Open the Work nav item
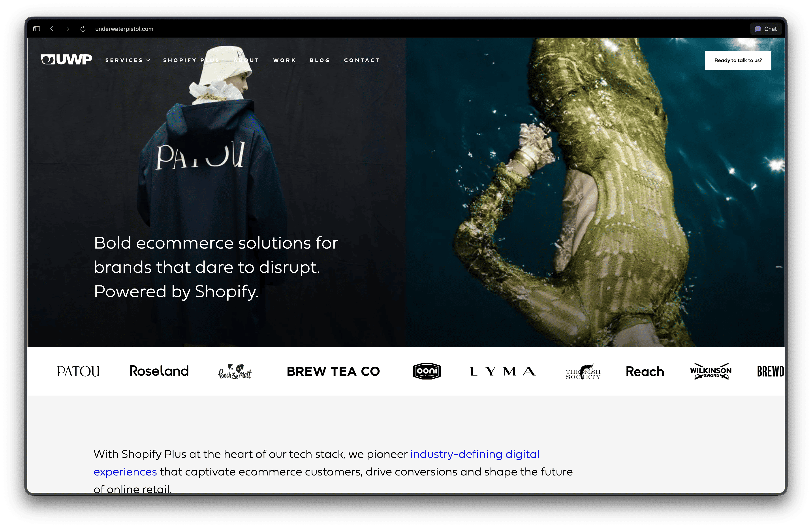This screenshot has height=528, width=812. 285,60
